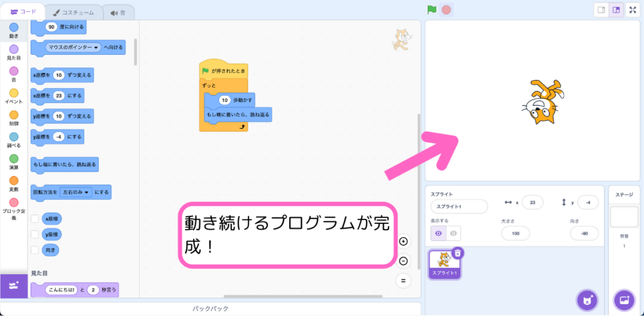
Task: Delete sprite with trash can icon
Action: [458, 253]
